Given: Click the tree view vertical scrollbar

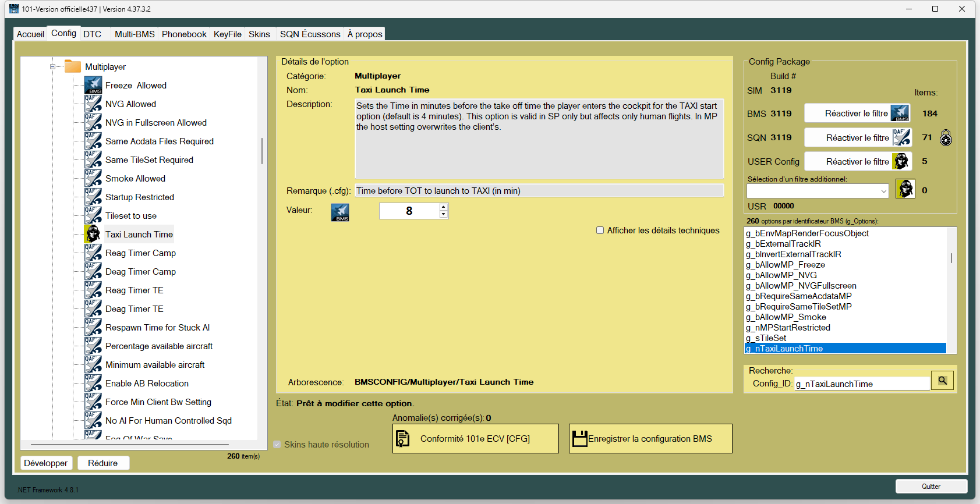Looking at the screenshot, I should click(262, 151).
